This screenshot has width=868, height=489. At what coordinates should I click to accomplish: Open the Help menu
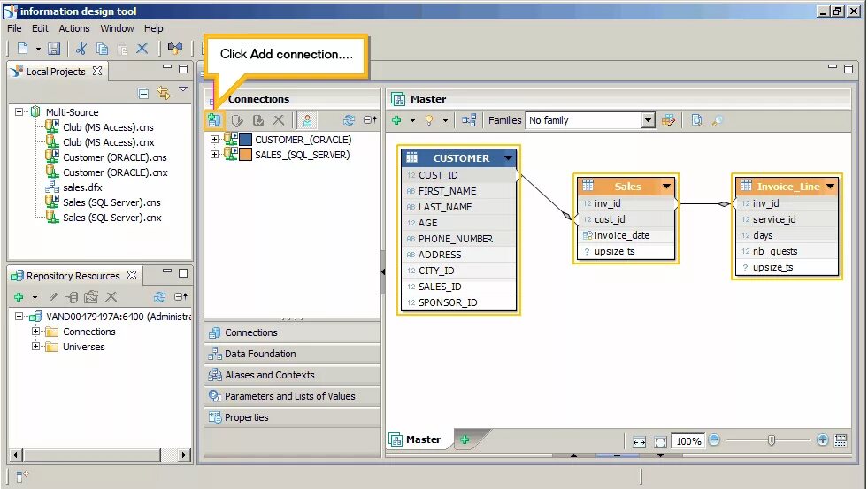coord(153,28)
